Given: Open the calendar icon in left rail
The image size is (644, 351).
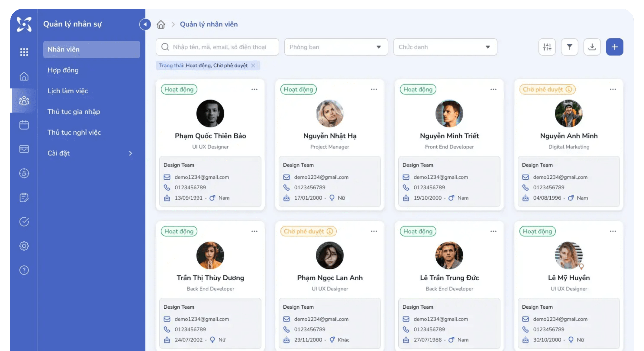Looking at the screenshot, I should pyautogui.click(x=24, y=125).
